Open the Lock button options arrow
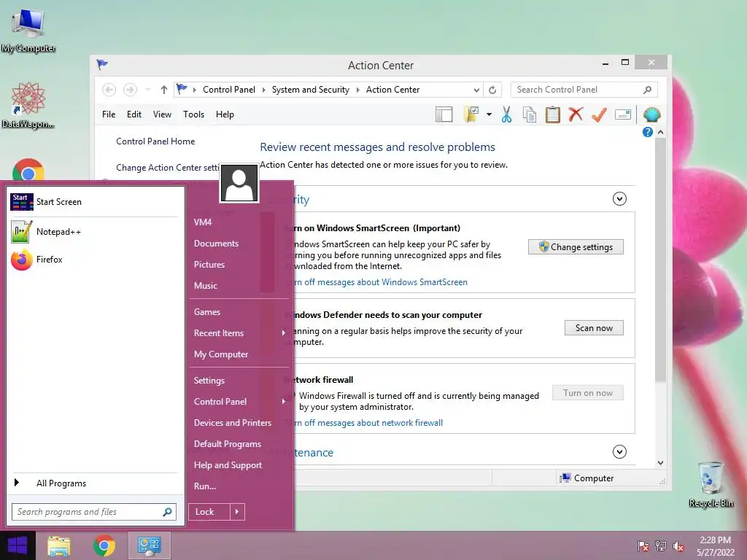747x560 pixels. 237,512
